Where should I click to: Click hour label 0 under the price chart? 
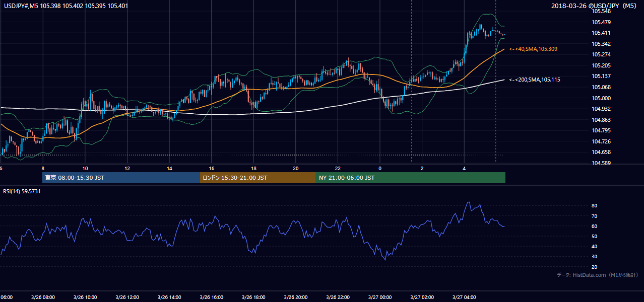(x=380, y=168)
